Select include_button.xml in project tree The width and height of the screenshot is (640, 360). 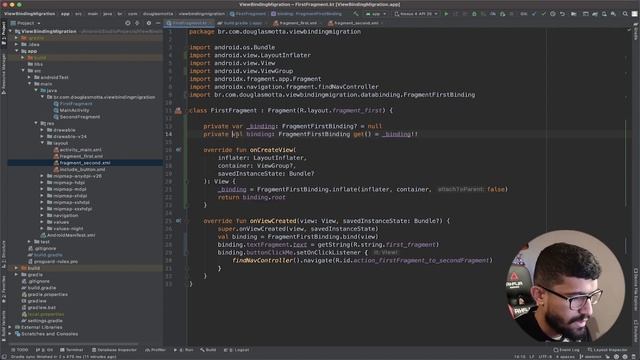(x=82, y=169)
